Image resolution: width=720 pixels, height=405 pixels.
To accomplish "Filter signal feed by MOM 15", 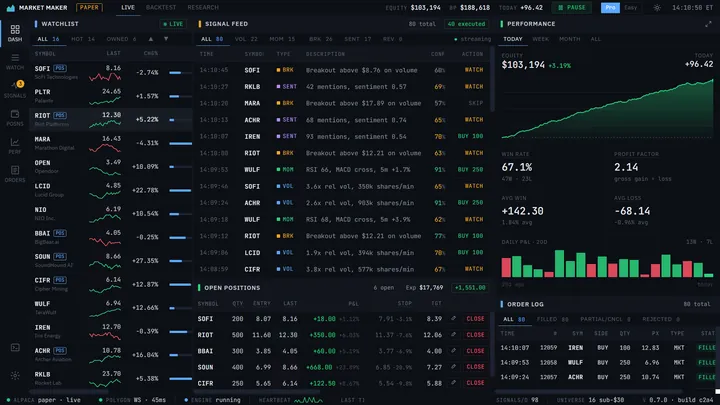I will [x=282, y=39].
